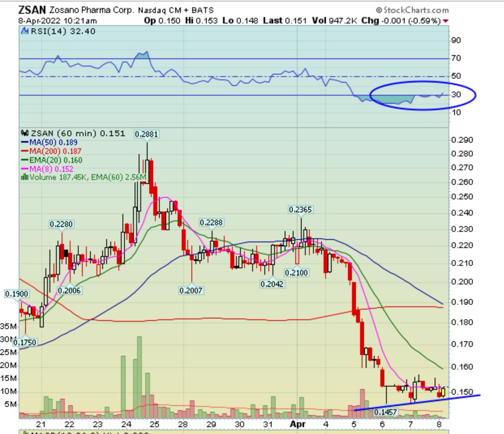Click the 0.1457 low price label
Image resolution: width=504 pixels, height=434 pixels.
(x=385, y=413)
